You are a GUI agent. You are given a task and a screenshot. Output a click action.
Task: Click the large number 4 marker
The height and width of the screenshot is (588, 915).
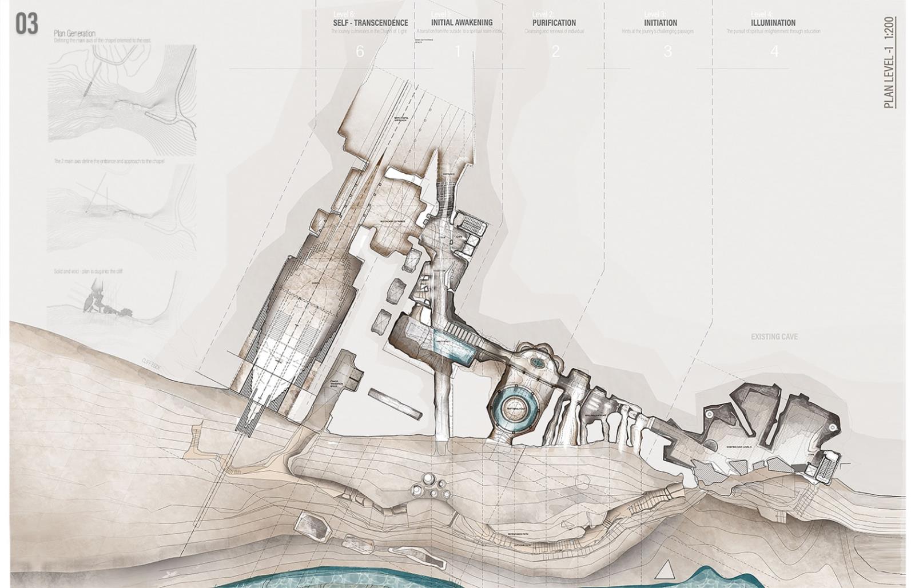[x=774, y=51]
